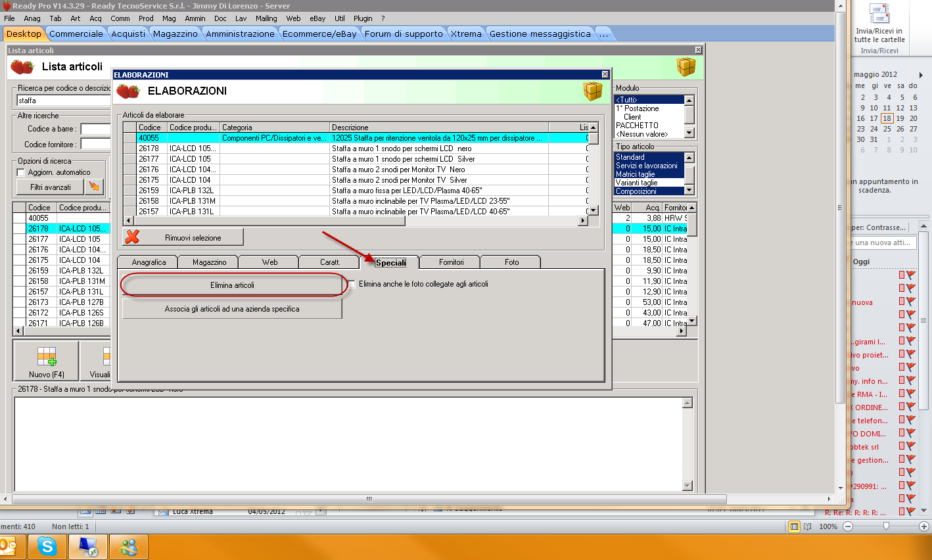Click the strawberry icon beside Lista articoli title
932x560 pixels.
pos(22,66)
